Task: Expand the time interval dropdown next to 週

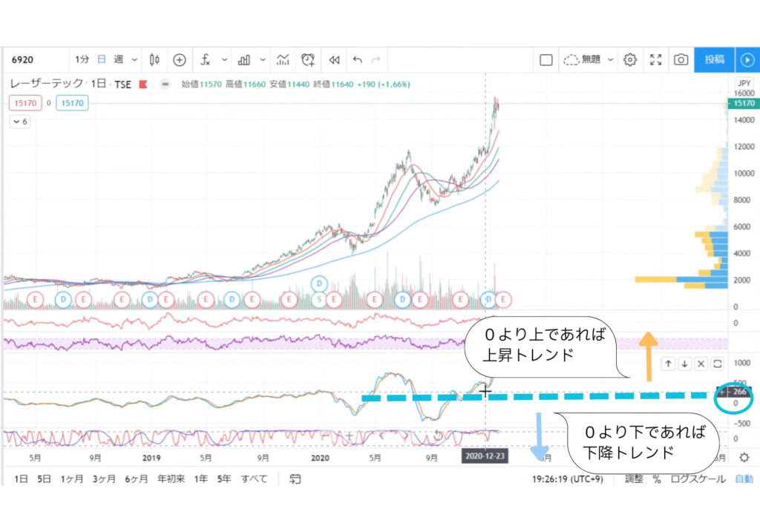Action: (134, 59)
